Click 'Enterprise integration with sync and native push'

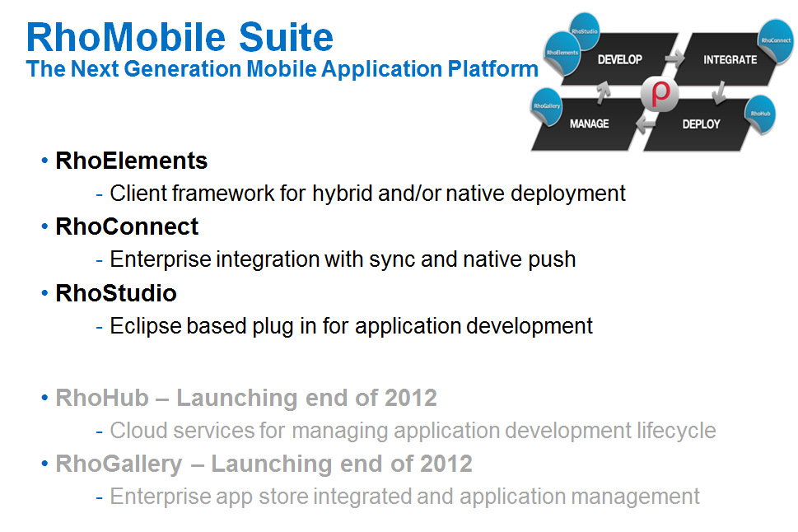coord(343,259)
